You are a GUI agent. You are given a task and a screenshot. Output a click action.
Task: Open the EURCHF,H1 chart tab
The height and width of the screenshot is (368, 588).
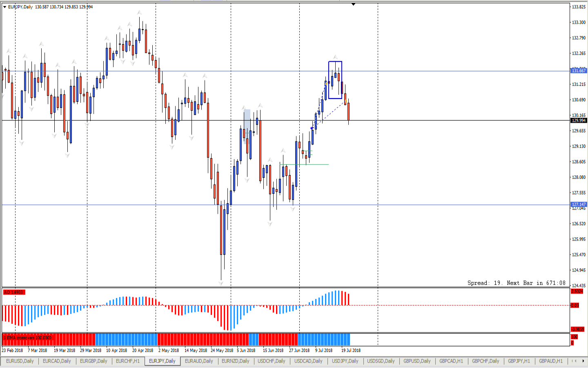pos(128,361)
